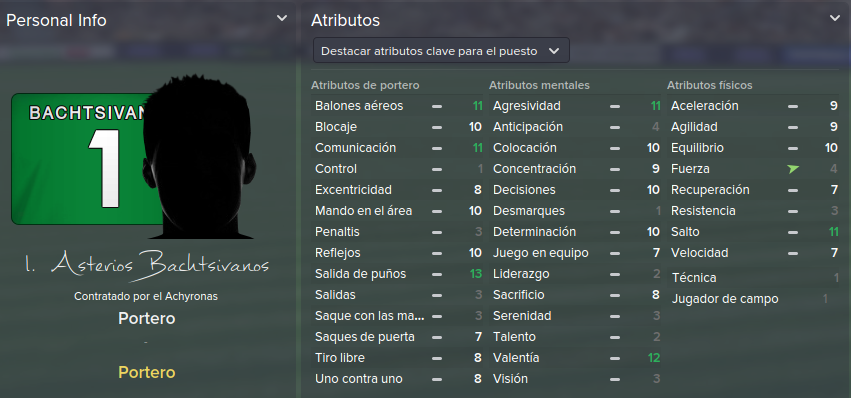Click the dash indicator beside Agresividad
The image size is (851, 398).
pyautogui.click(x=615, y=106)
